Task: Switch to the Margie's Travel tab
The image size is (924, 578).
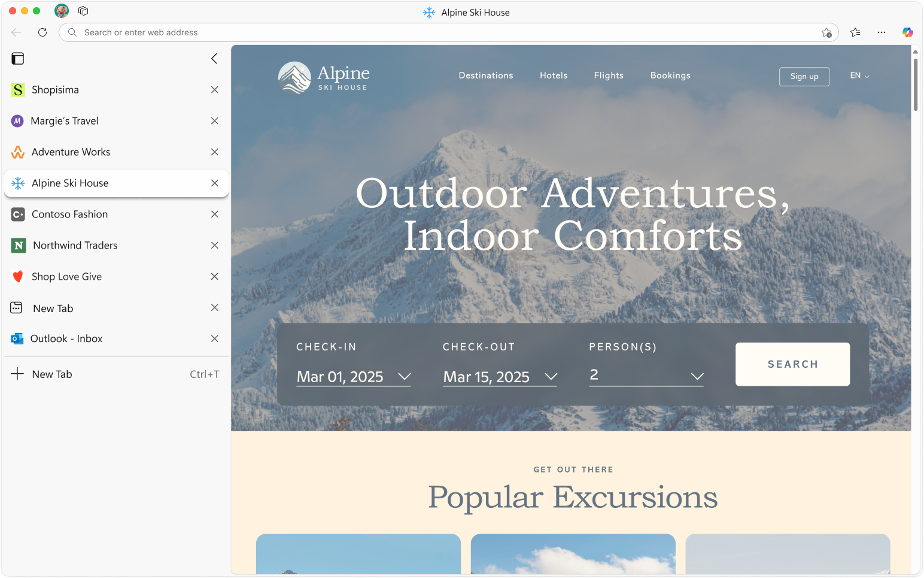Action: coord(116,121)
